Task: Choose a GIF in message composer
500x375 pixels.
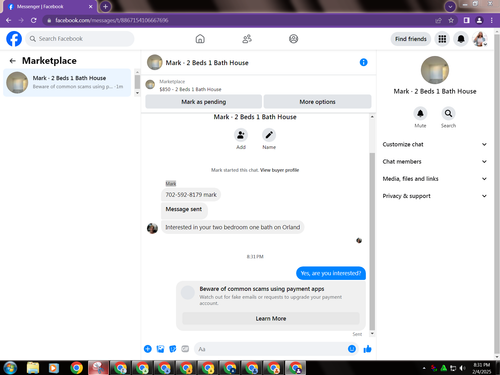Action: (185, 349)
